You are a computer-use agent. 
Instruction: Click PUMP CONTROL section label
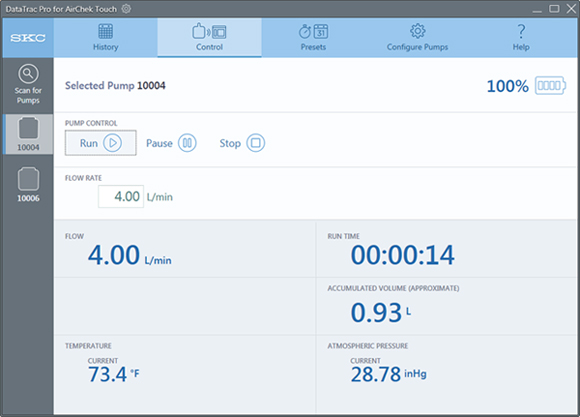(91, 123)
